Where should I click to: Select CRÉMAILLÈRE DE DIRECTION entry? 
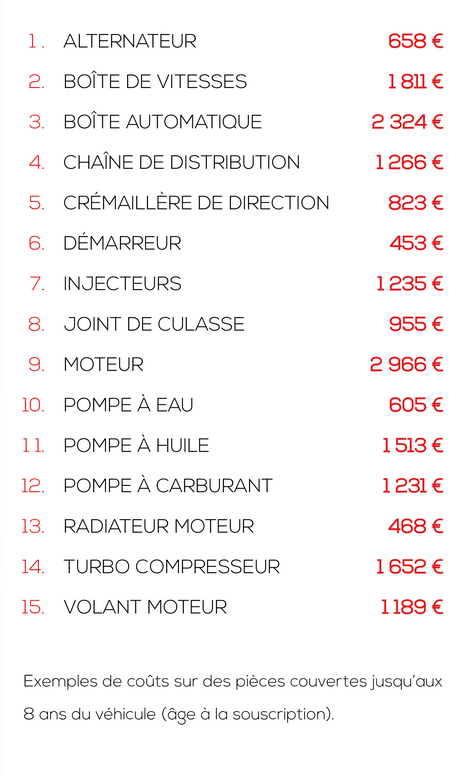tap(196, 203)
